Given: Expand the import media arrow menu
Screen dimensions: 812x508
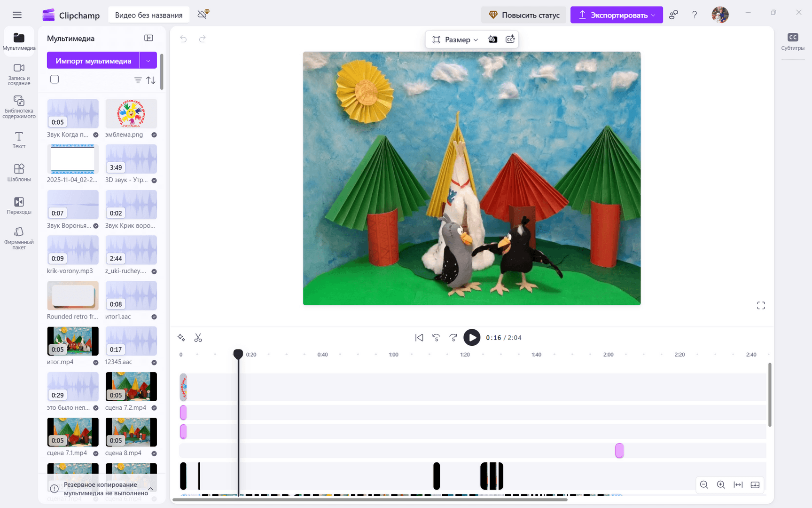Looking at the screenshot, I should coord(148,61).
